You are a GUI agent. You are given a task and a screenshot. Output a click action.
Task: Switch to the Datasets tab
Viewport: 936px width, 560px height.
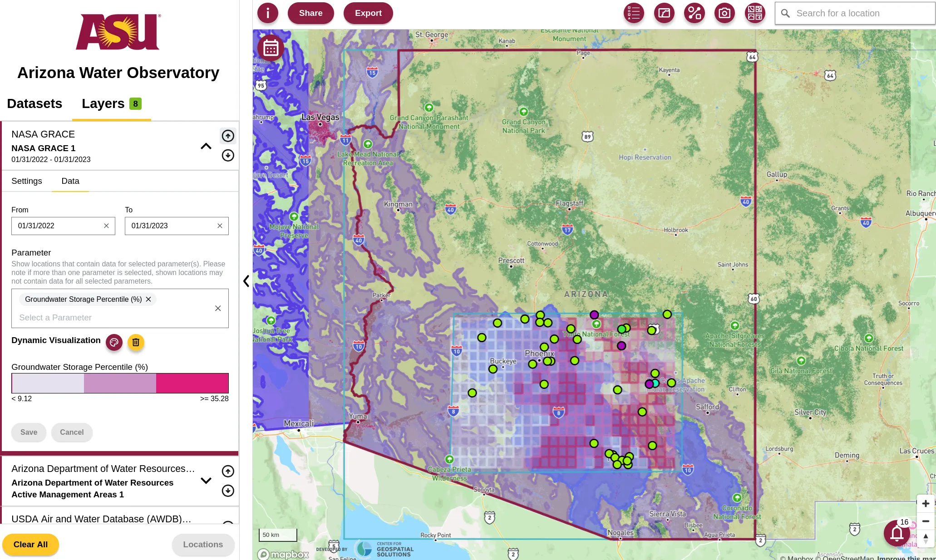(x=34, y=103)
